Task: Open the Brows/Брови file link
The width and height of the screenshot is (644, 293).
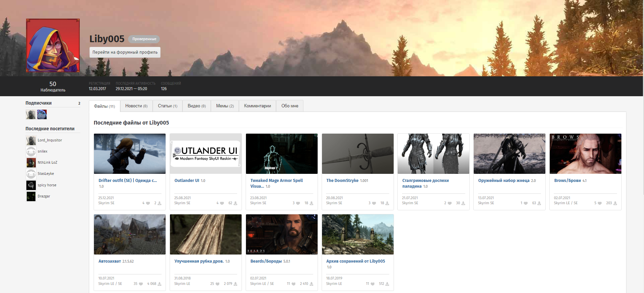Action: 568,181
